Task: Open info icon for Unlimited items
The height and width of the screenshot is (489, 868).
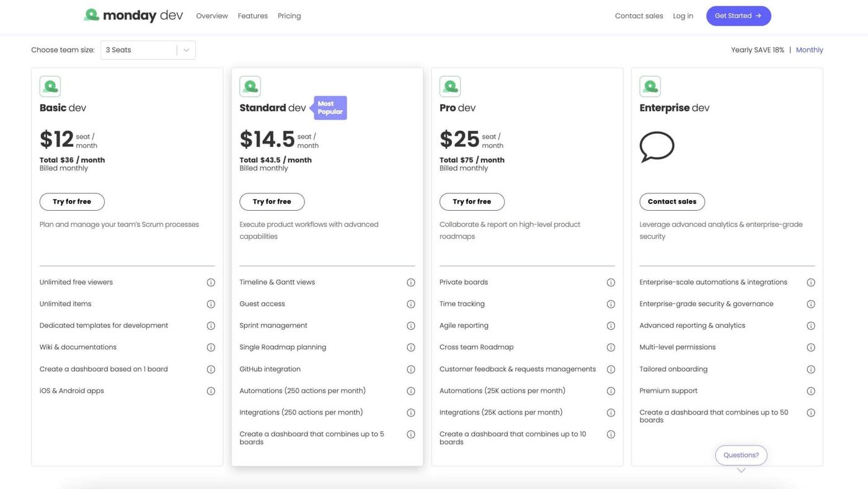Action: [211, 304]
